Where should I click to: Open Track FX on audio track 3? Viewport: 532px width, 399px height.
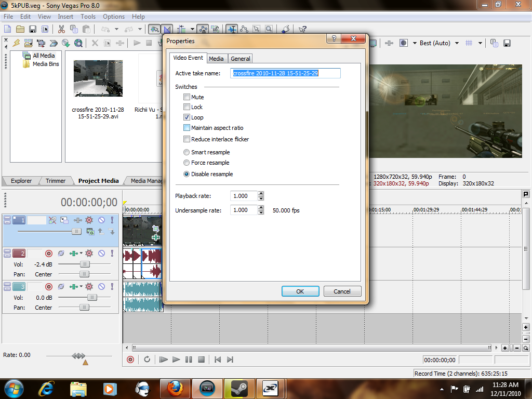(89, 286)
